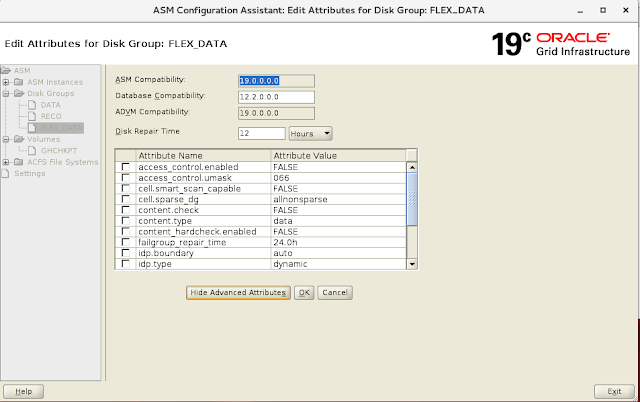Click the Exit button
The width and height of the screenshot is (640, 402).
pos(614,391)
